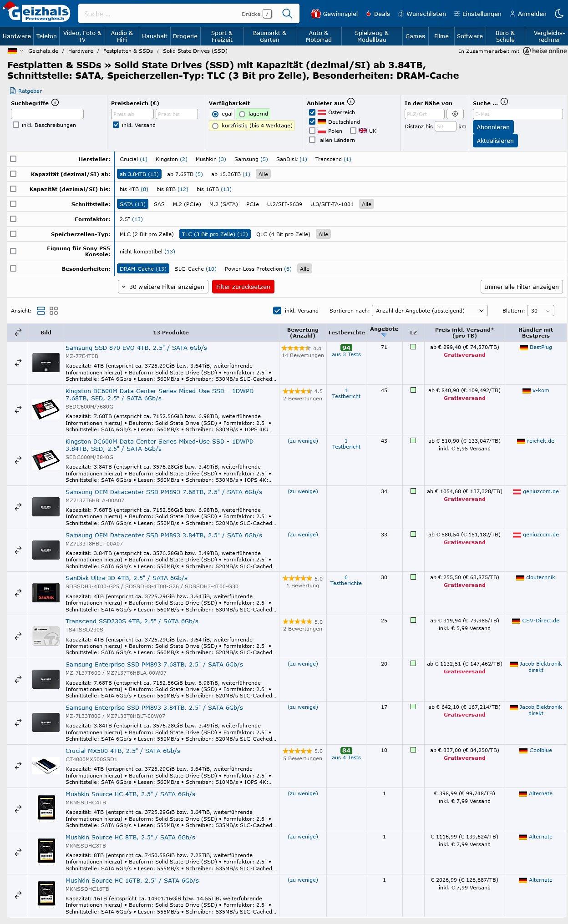Image resolution: width=568 pixels, height=924 pixels.
Task: Open the Kingston DC600M 7.68TB product link
Action: click(x=159, y=394)
